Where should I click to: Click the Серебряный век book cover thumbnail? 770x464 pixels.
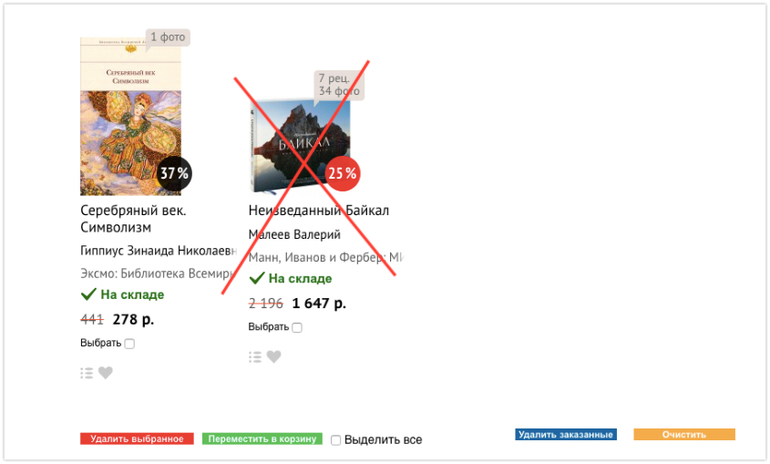tap(131, 116)
